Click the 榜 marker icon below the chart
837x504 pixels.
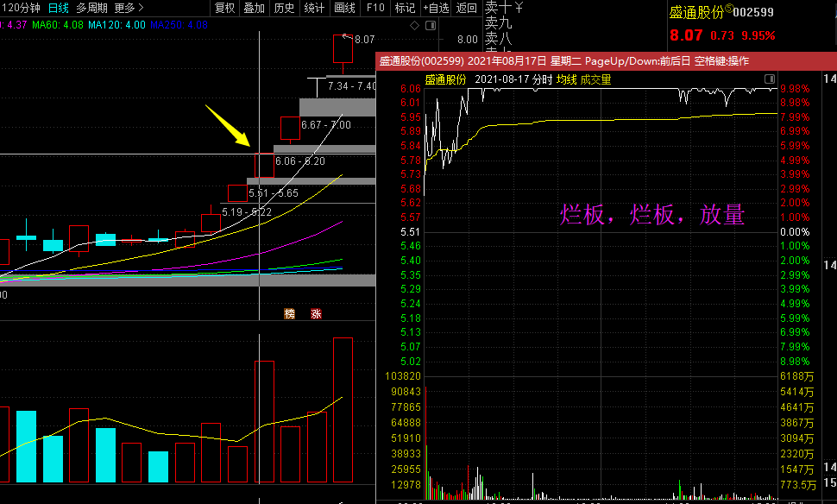(x=289, y=313)
